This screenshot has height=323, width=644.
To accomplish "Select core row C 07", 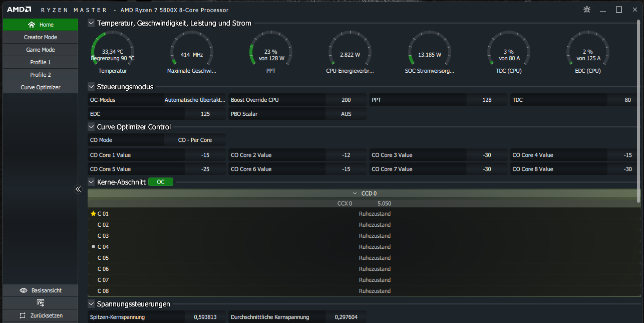I will (x=364, y=280).
